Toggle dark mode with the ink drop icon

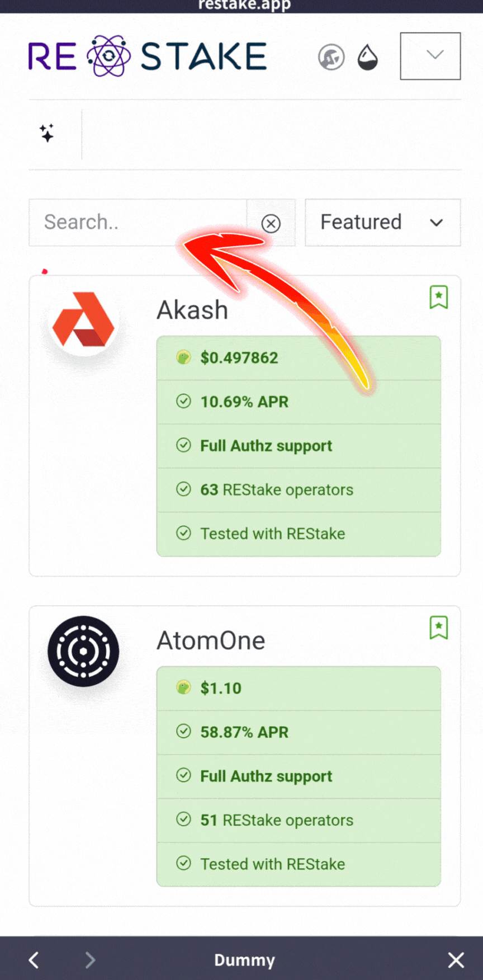coord(367,56)
